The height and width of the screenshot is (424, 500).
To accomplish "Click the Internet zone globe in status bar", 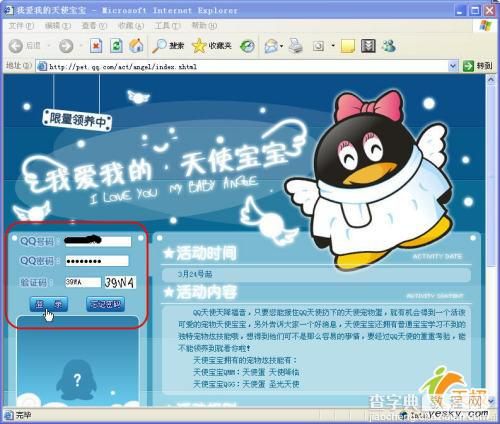I will [404, 415].
